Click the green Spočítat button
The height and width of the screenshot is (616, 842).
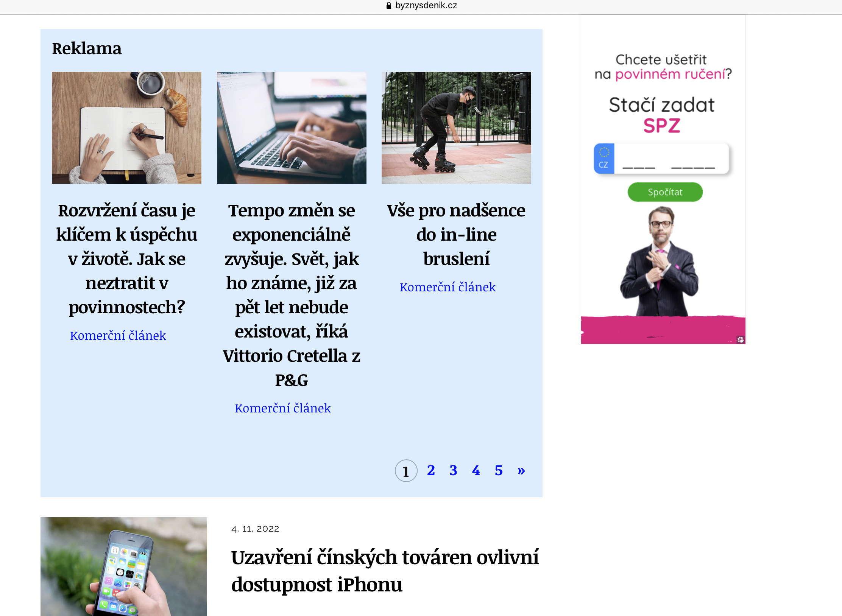tap(665, 192)
